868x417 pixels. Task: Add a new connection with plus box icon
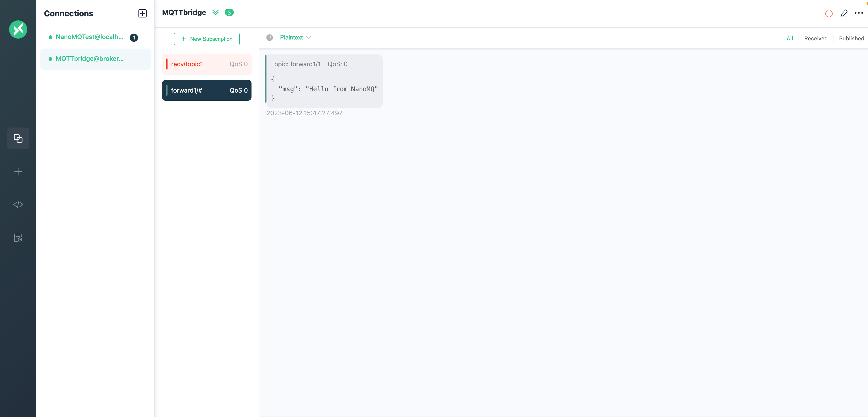click(142, 13)
